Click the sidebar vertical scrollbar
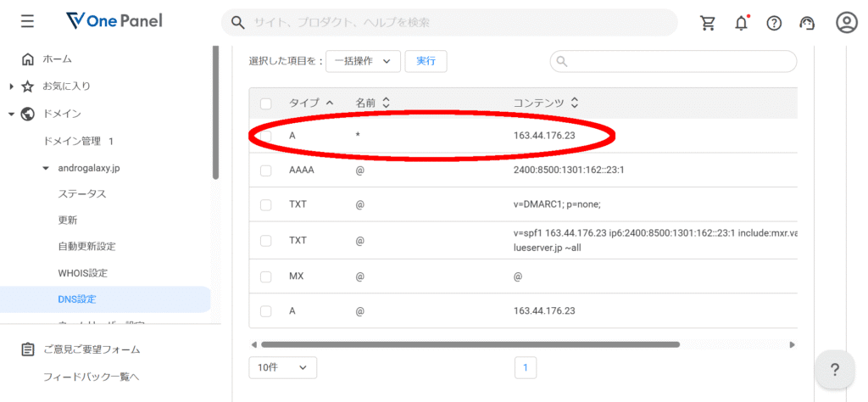 point(215,113)
